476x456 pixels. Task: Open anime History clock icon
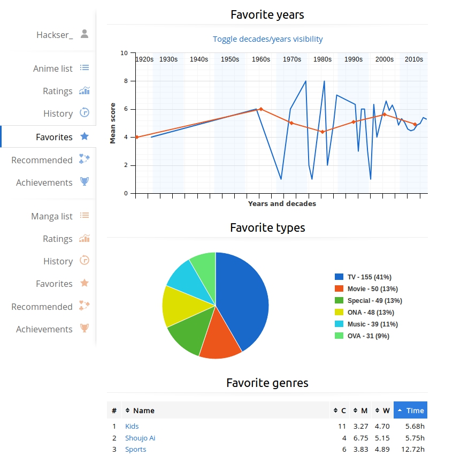(x=84, y=113)
